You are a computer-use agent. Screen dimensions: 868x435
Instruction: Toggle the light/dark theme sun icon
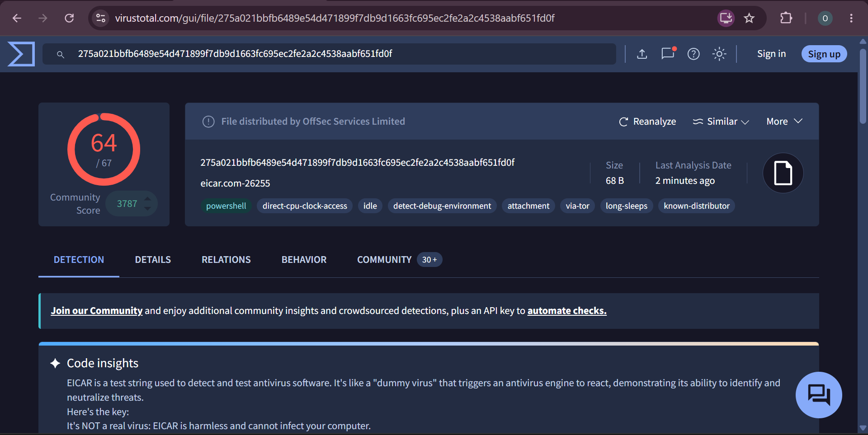(x=719, y=54)
